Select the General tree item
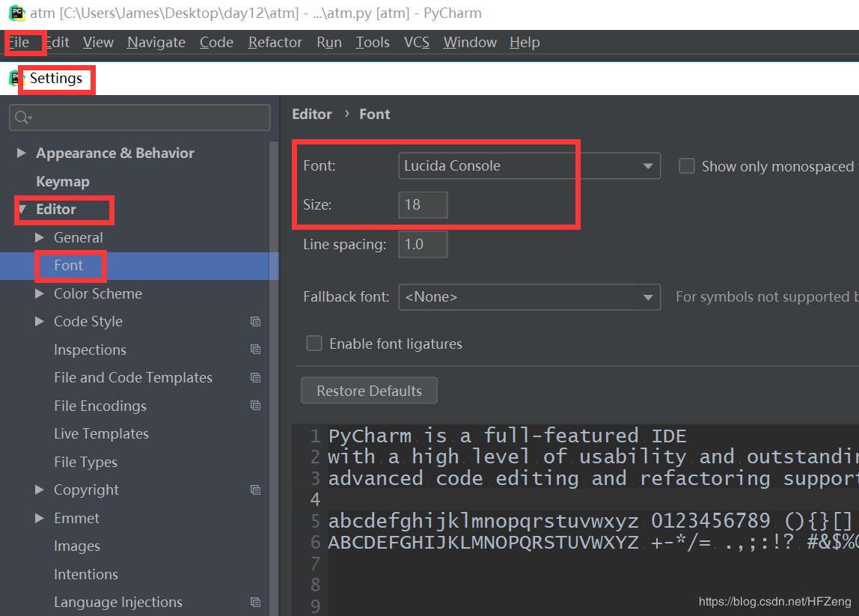The width and height of the screenshot is (859, 616). [79, 237]
